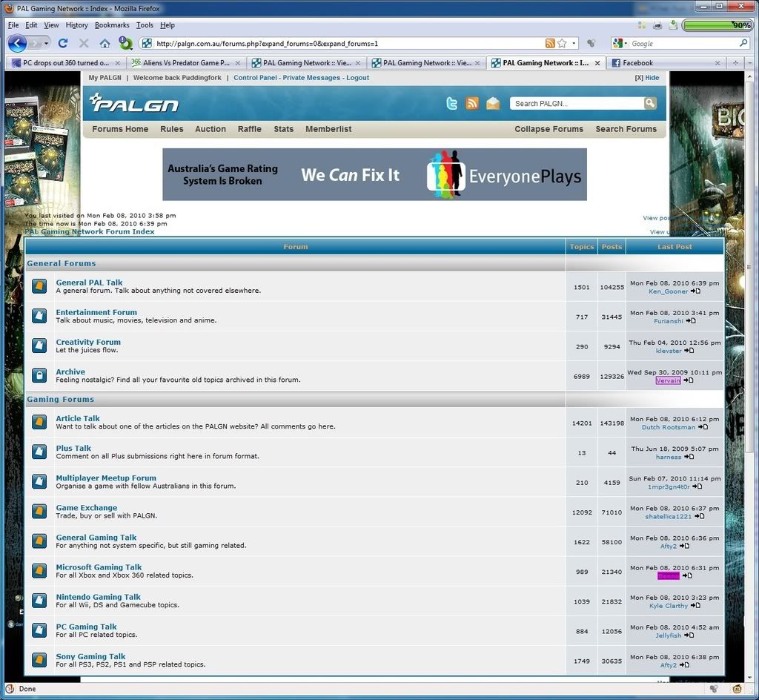The height and width of the screenshot is (700, 759).
Task: Switch to the Aliens Vs Predator tab
Action: [186, 63]
